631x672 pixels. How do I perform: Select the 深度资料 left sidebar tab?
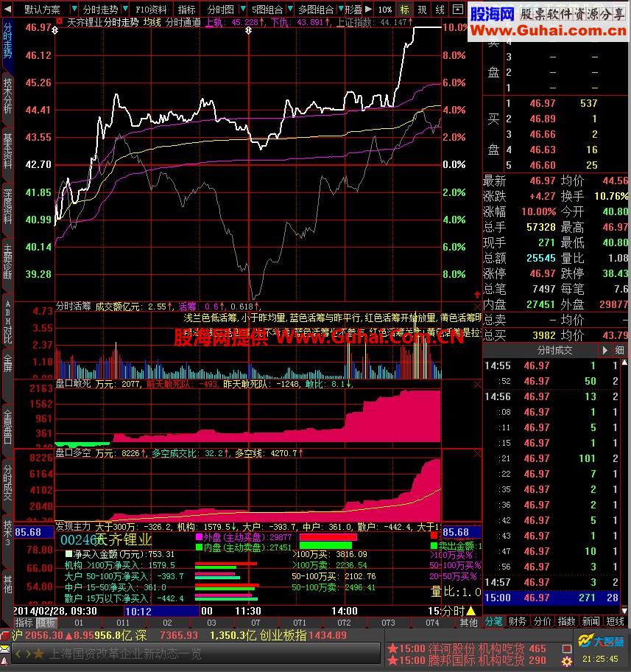click(x=7, y=206)
